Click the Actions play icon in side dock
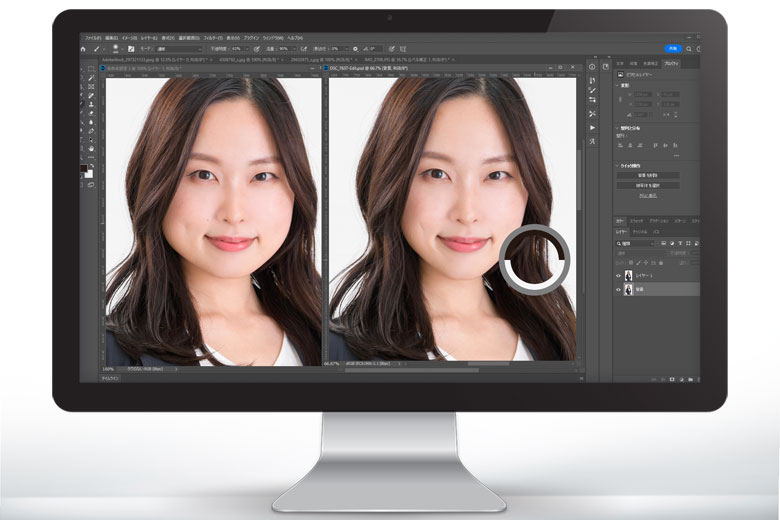This screenshot has height=520, width=780. tap(593, 128)
